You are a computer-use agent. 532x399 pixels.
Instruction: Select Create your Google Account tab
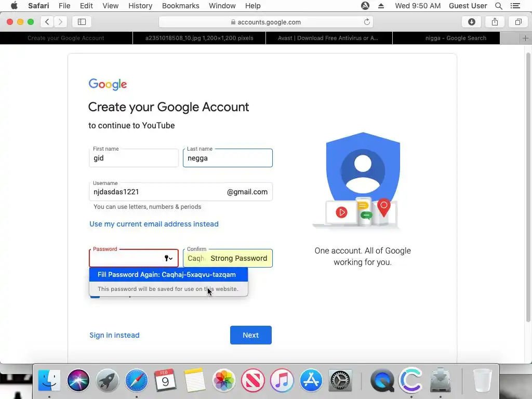tap(66, 38)
